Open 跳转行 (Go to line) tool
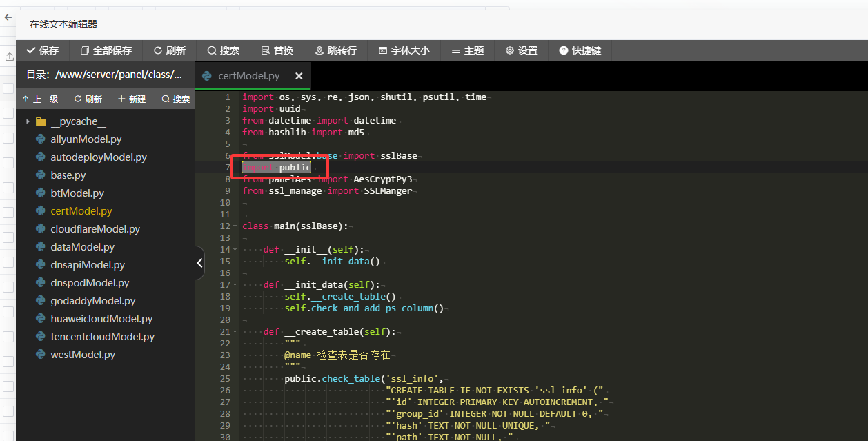The height and width of the screenshot is (441, 868). [x=336, y=50]
